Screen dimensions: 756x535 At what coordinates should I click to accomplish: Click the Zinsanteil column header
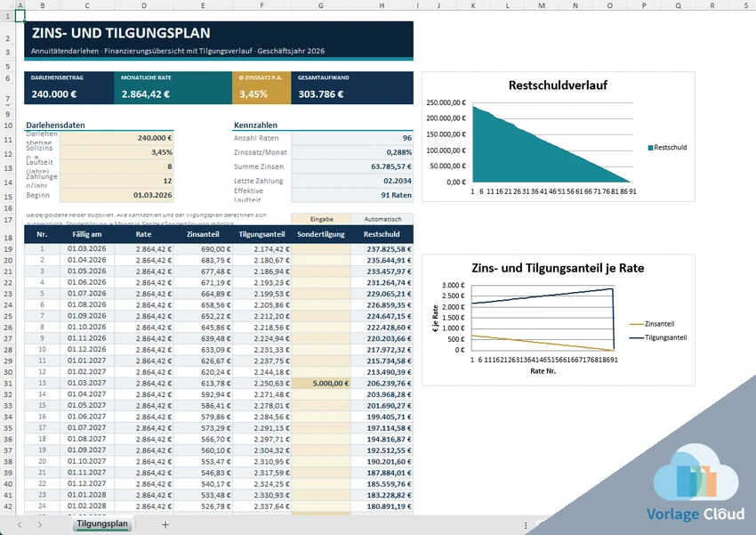(x=203, y=234)
